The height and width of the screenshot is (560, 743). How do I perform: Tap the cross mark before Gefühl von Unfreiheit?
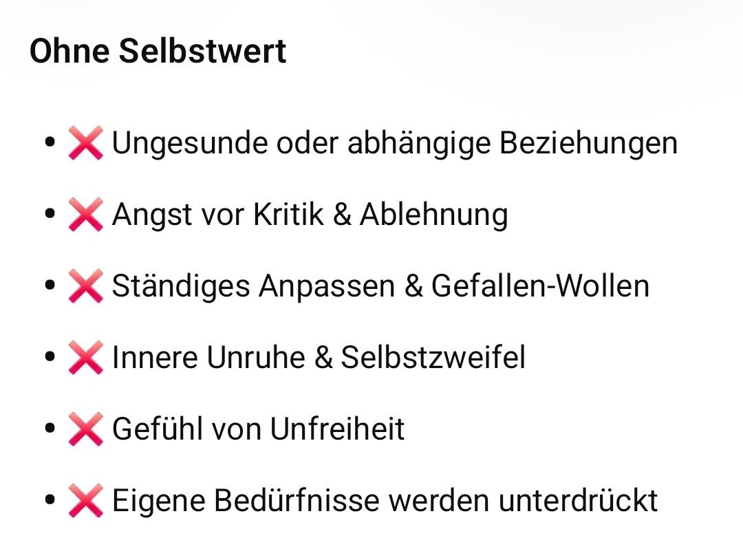[x=85, y=430]
